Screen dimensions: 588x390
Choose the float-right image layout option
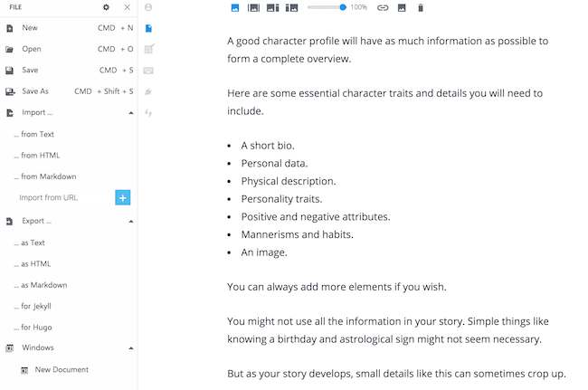(x=291, y=7)
